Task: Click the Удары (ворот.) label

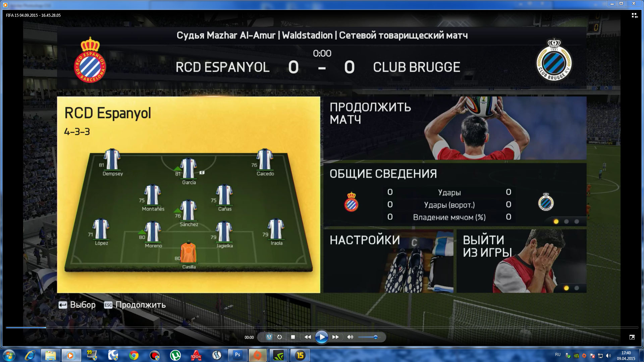Action: tap(449, 205)
